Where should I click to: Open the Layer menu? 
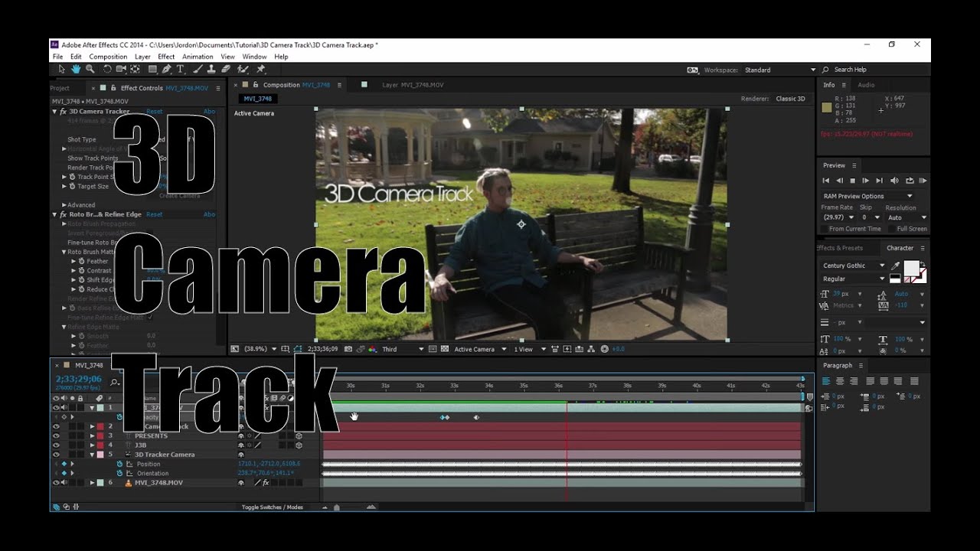(x=142, y=57)
